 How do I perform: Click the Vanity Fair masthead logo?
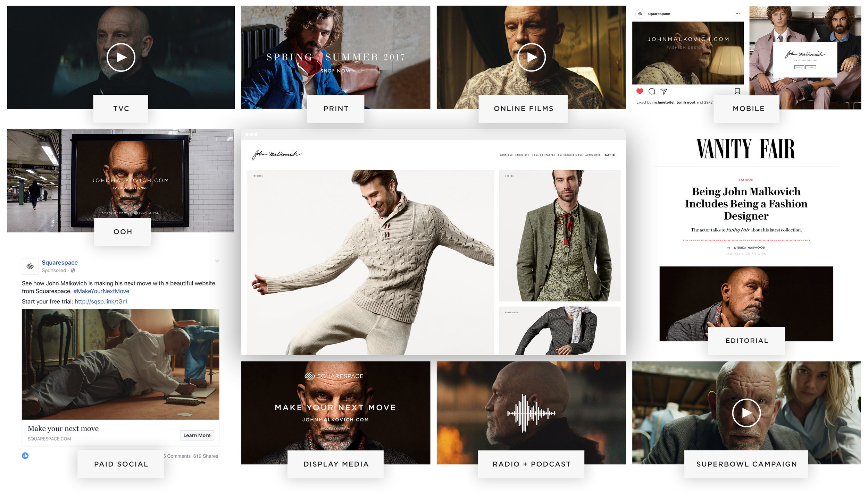tap(746, 149)
